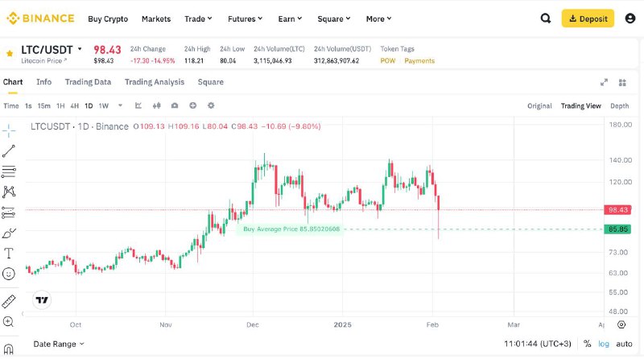Switch to the Trading Data tab
644x359 pixels.
(x=88, y=82)
